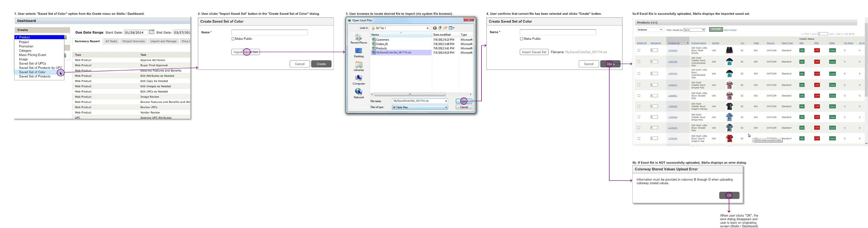Open the File name dropdown arrow
The height and width of the screenshot is (228, 868).
[x=446, y=101]
